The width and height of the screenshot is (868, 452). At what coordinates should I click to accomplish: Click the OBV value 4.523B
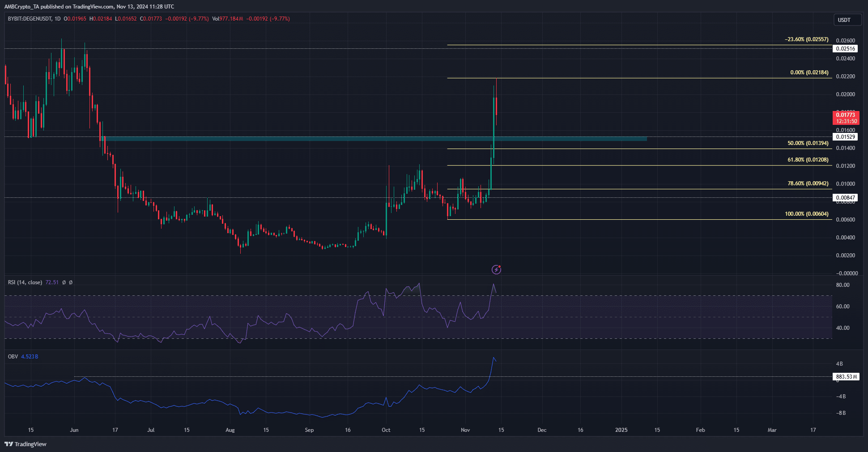pos(30,357)
